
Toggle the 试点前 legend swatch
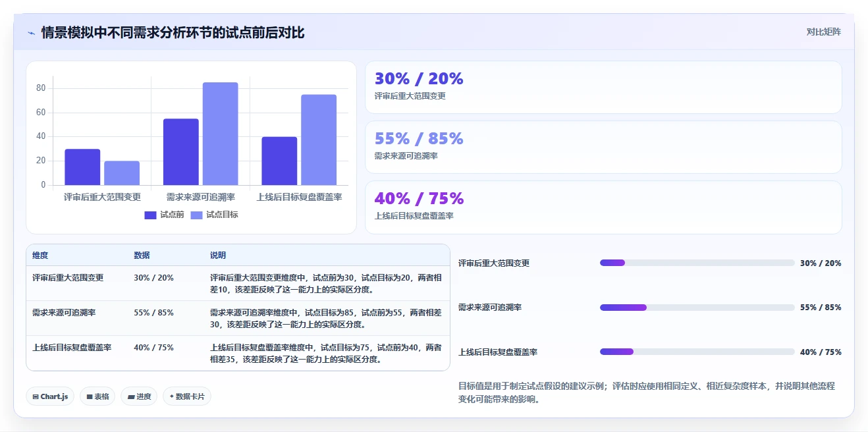tap(150, 215)
